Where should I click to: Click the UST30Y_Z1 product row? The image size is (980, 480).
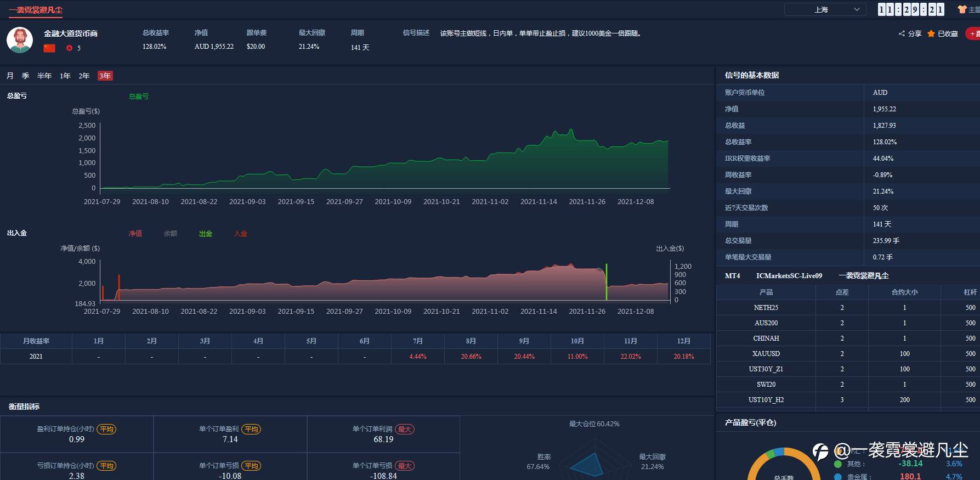[x=848, y=369]
